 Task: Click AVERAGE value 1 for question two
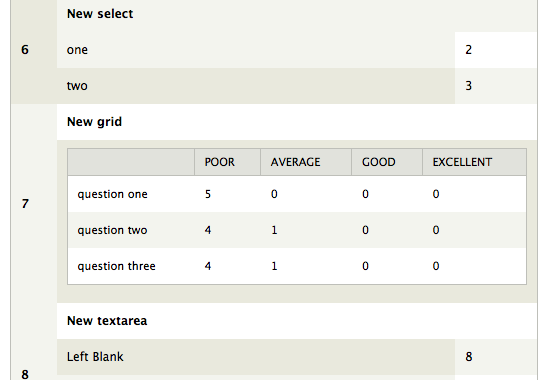coord(274,230)
